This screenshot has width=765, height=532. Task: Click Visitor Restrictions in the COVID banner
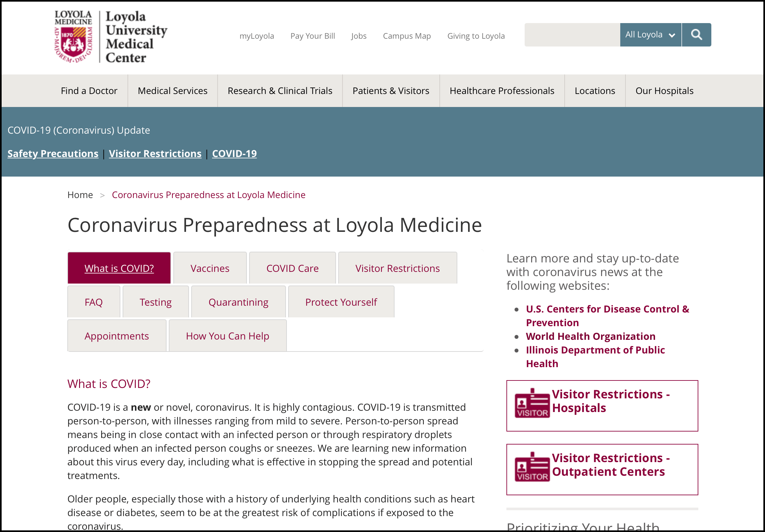(x=155, y=153)
